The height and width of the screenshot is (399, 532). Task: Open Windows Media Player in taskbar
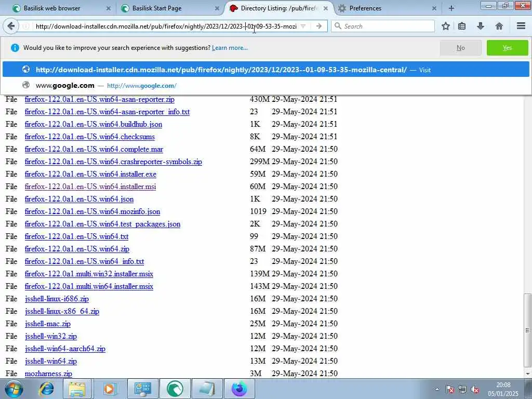point(109,389)
